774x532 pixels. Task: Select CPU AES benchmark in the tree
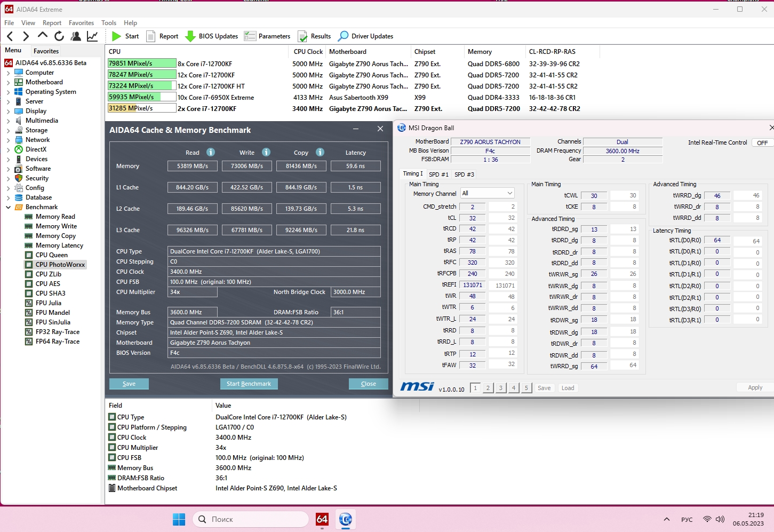[47, 284]
